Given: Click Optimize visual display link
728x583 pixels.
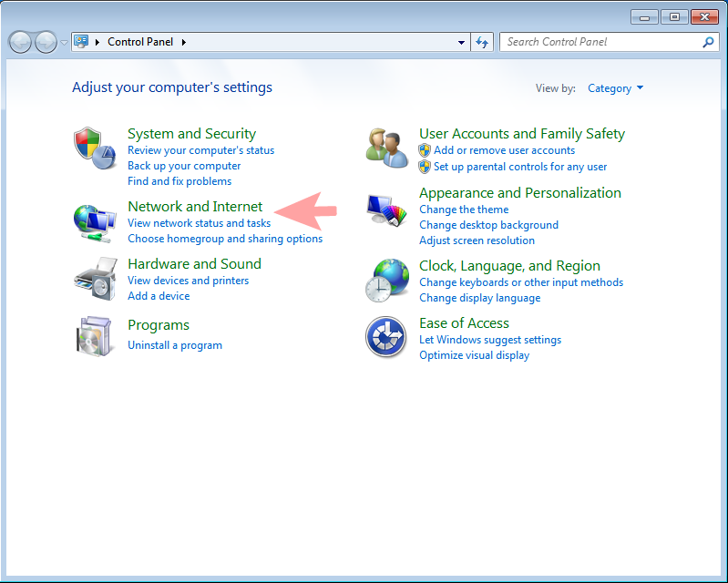Looking at the screenshot, I should pos(475,355).
